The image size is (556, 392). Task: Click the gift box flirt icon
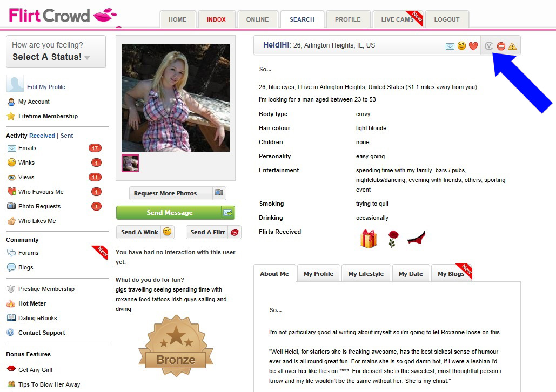click(x=368, y=239)
